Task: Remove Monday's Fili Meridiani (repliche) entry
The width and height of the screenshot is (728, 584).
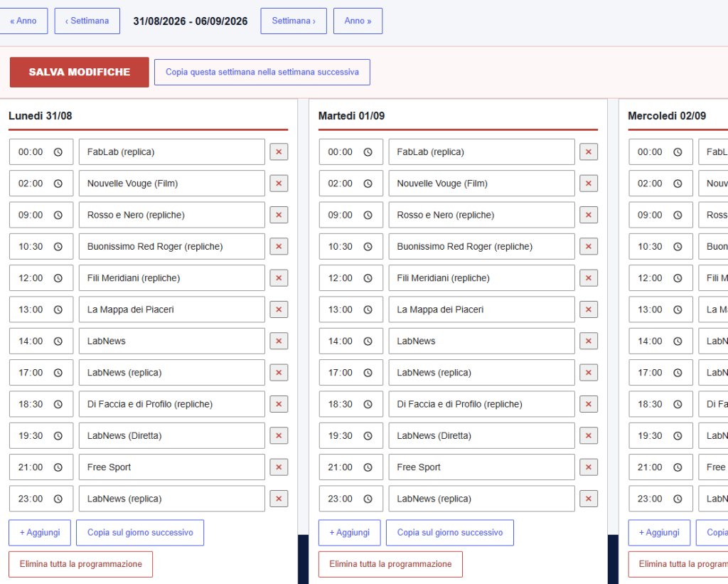Action: point(279,278)
